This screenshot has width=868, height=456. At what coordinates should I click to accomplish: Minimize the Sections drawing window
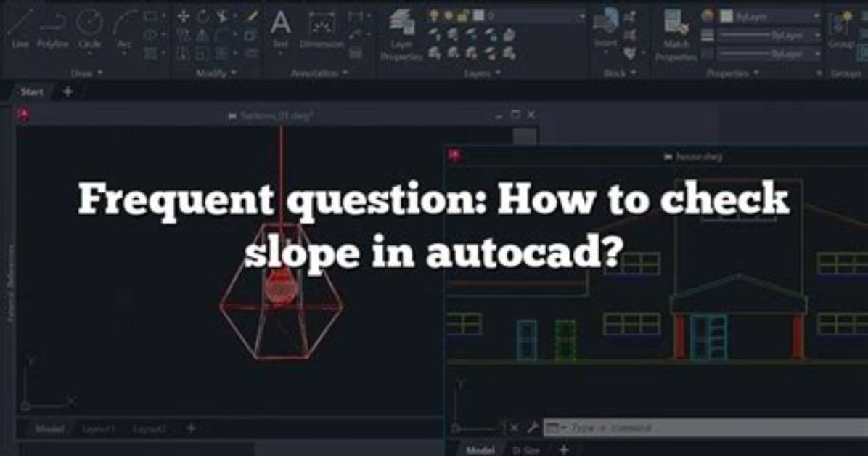click(x=499, y=115)
